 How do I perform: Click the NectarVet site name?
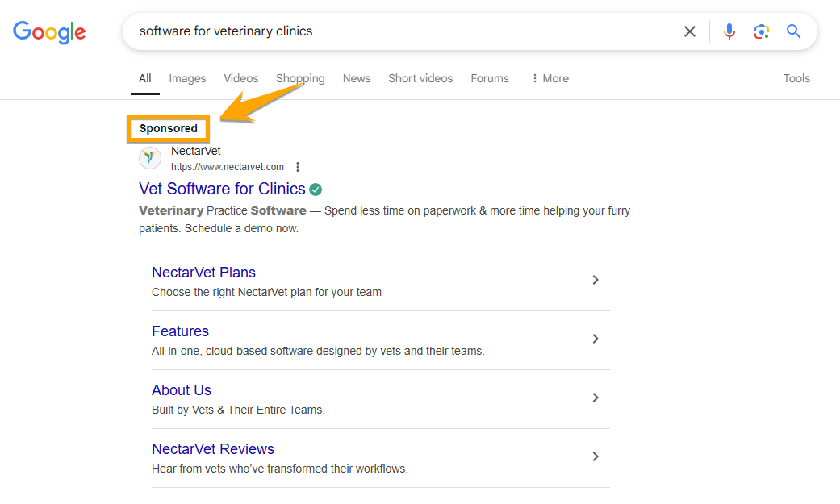tap(196, 151)
